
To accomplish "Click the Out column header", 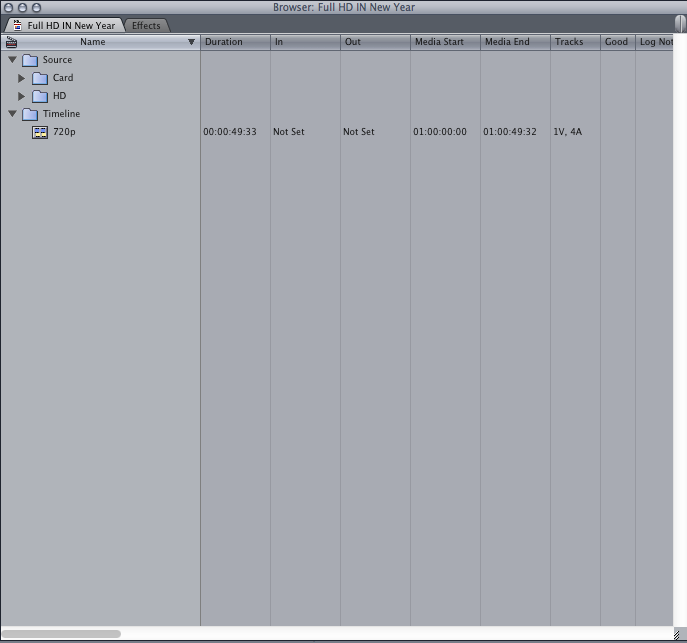I will (375, 42).
